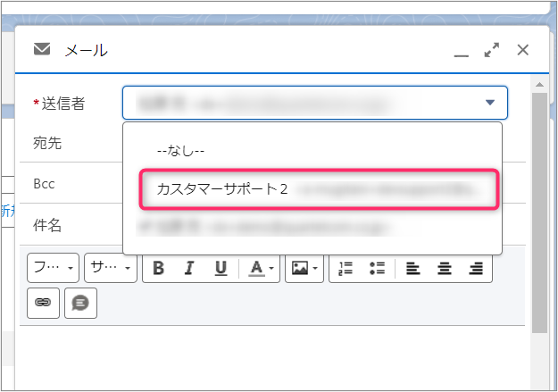The height and width of the screenshot is (392, 558).
Task: Insert a bulleted list
Action: (377, 268)
